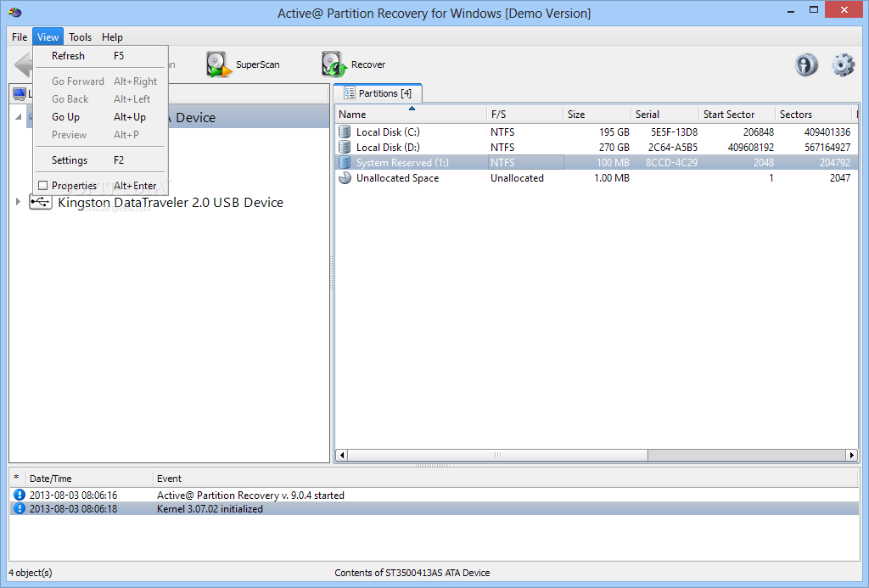Select the Local Disk (D:) row name
This screenshot has width=869, height=588.
point(388,148)
